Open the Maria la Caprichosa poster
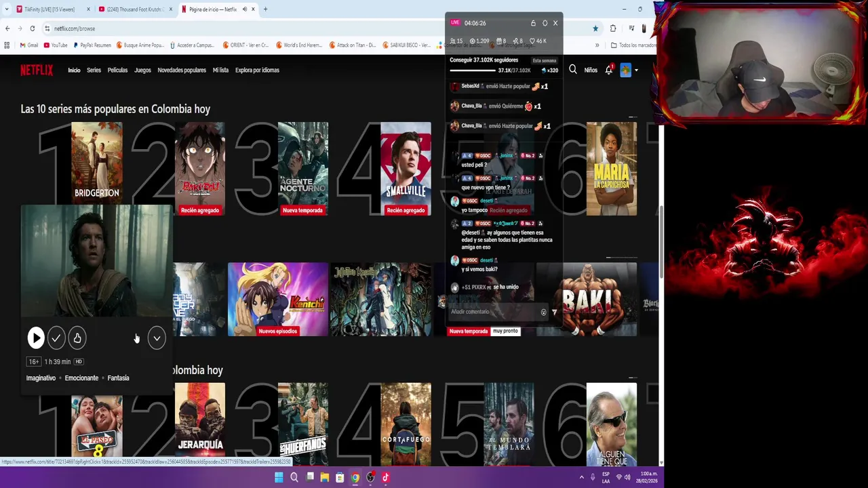868x488 pixels. point(612,169)
